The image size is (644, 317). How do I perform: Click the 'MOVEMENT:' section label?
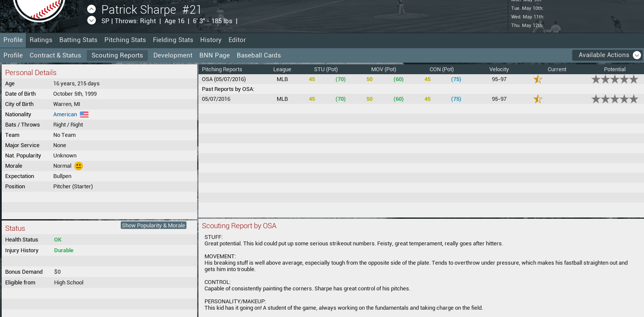tap(220, 257)
